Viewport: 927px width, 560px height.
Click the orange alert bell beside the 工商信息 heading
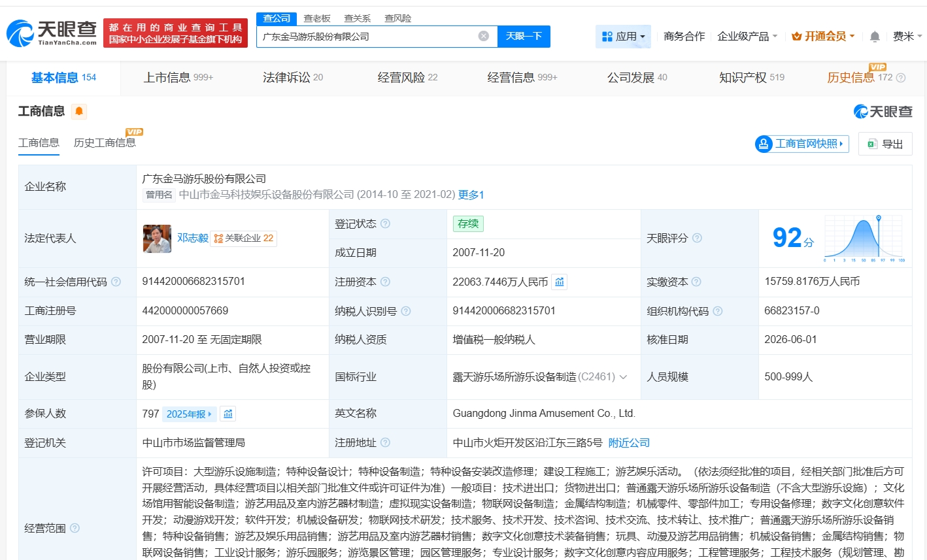point(79,111)
